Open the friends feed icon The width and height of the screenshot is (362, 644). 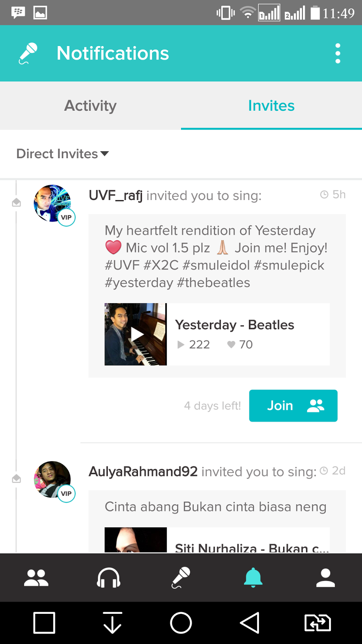36,578
